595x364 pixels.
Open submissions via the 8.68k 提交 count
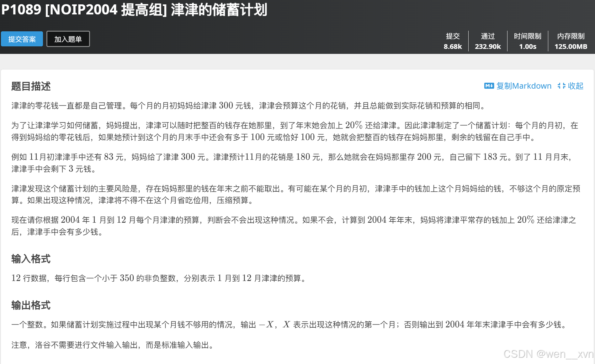pos(453,46)
